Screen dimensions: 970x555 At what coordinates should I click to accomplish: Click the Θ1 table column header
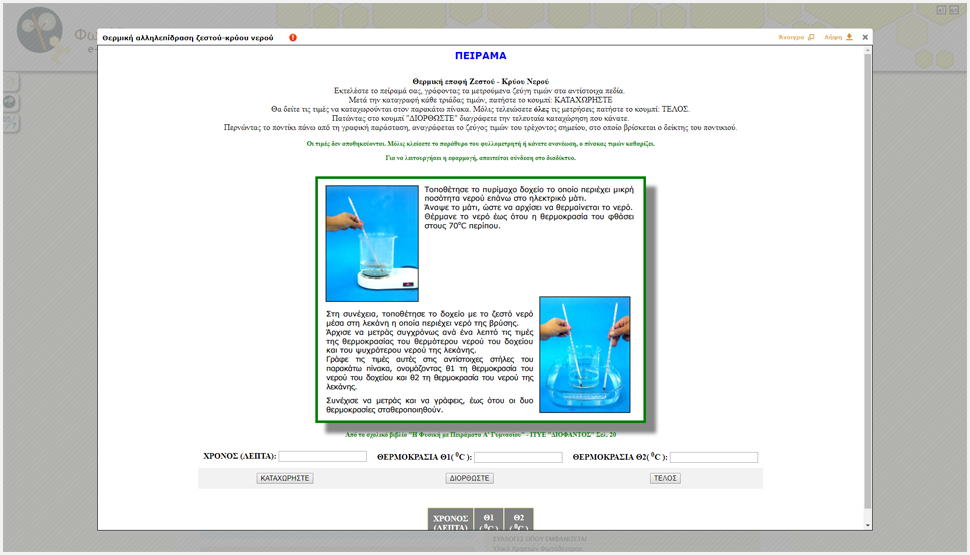coord(489,520)
